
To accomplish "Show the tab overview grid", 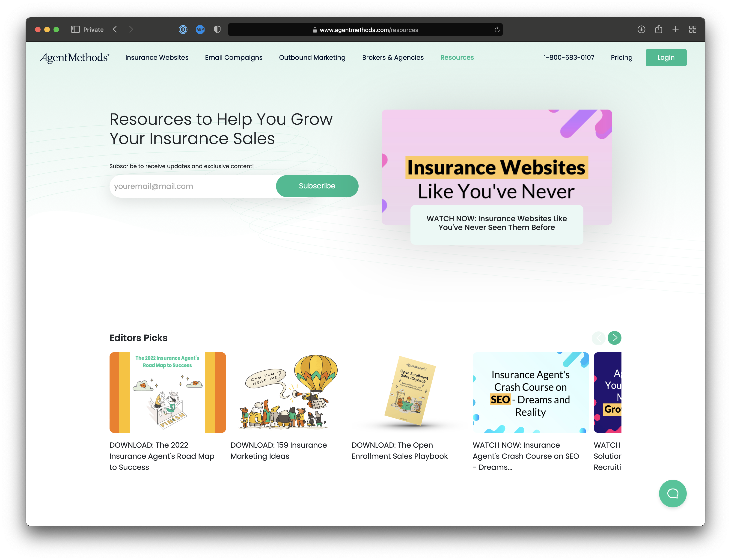I will pos(693,29).
